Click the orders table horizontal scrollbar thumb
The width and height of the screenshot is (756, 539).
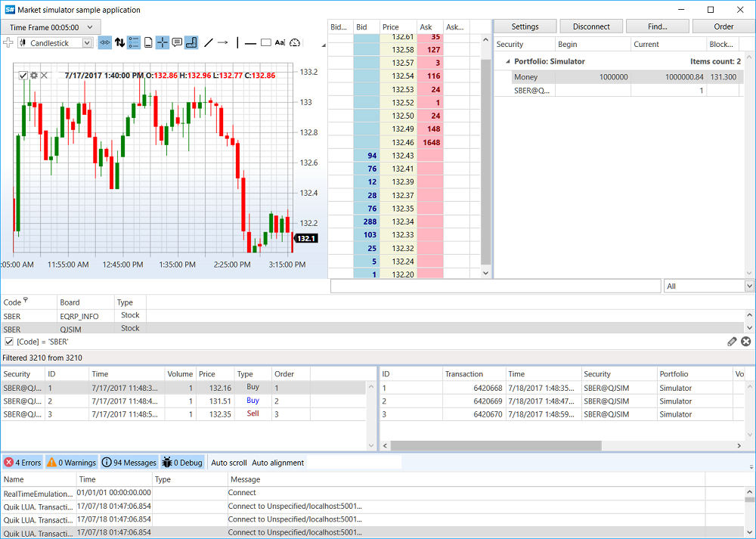[x=496, y=445]
